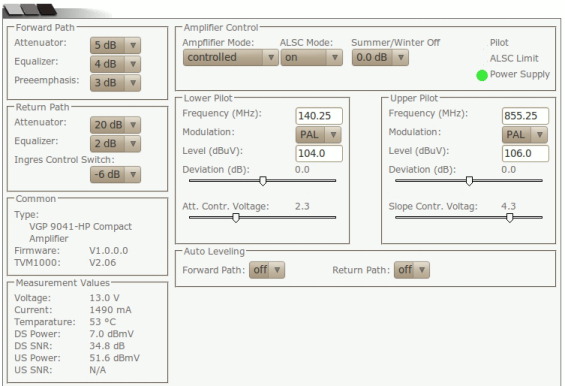Toggle Auto Leveling Return Path off dropdown
Viewport: 565px width, 386px height.
tap(412, 270)
